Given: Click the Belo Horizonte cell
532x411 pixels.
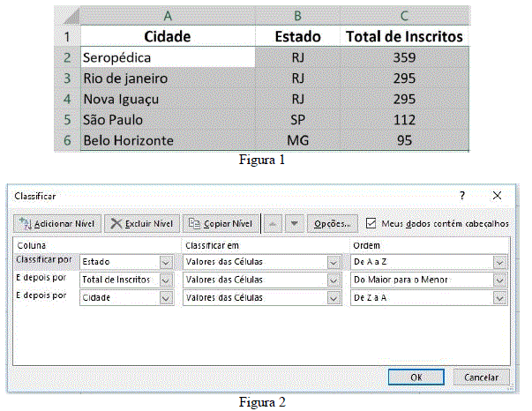Looking at the screenshot, I should pos(168,140).
